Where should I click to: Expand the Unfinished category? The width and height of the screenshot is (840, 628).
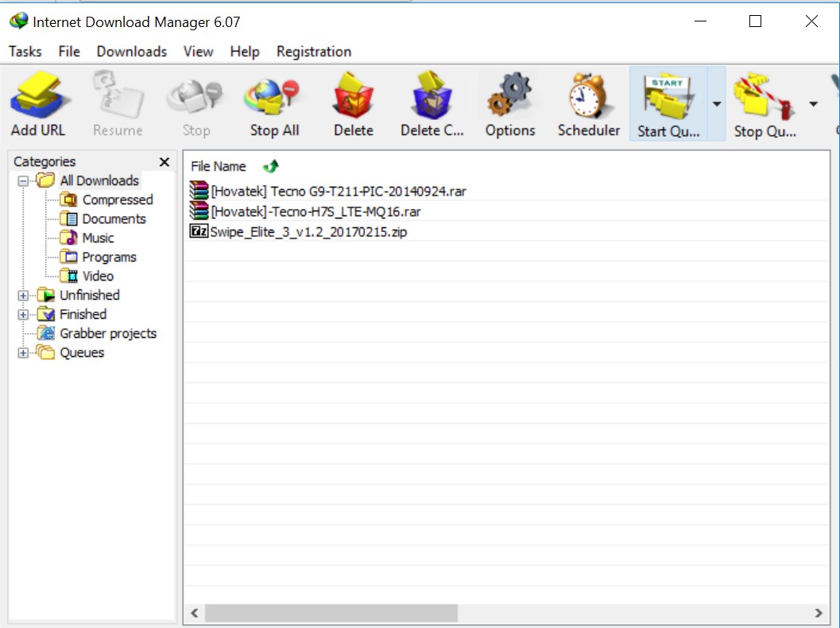pos(22,295)
